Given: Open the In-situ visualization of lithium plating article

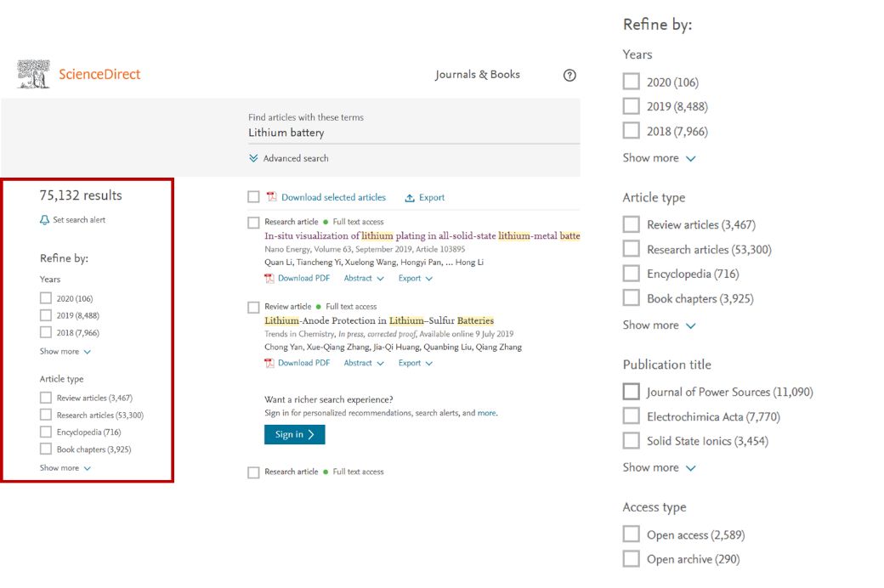Looking at the screenshot, I should coord(422,236).
